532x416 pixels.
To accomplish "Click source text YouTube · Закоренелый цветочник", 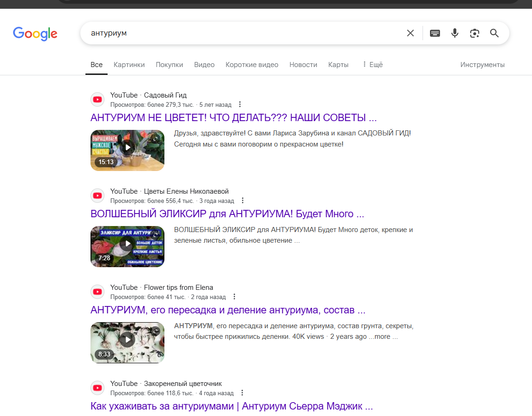I will [x=166, y=383].
